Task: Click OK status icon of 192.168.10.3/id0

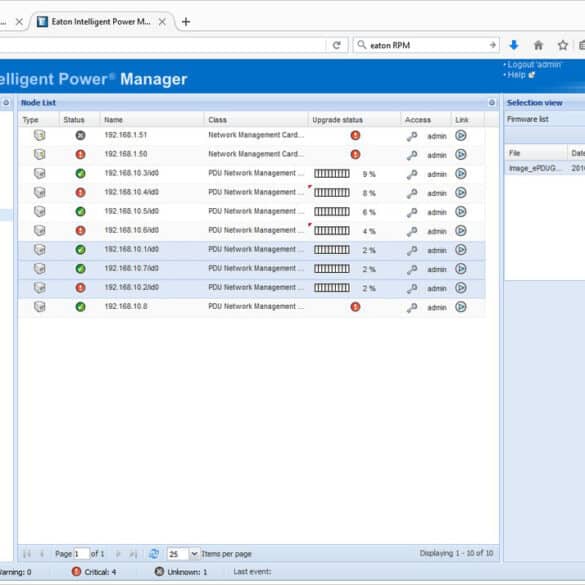Action: [80, 173]
